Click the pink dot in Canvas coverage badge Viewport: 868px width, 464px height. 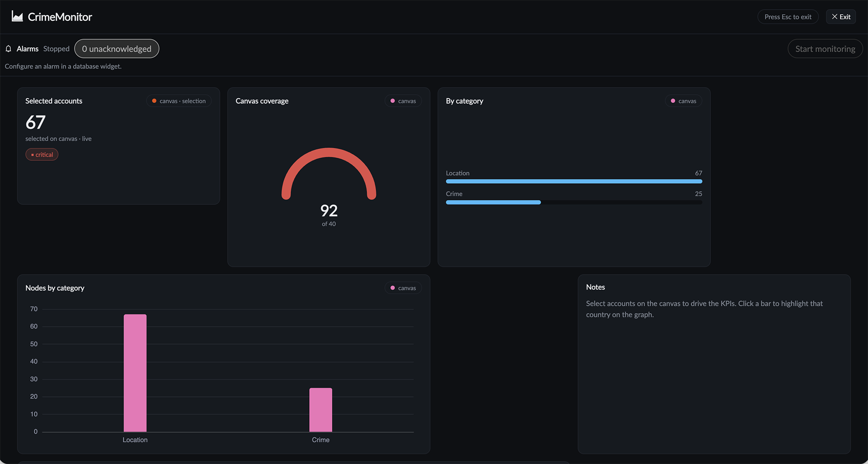point(392,101)
